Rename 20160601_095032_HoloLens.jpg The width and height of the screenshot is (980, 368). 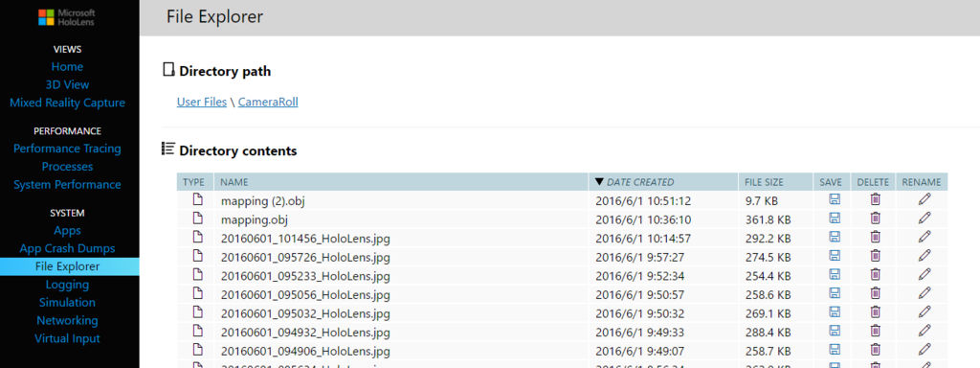924,311
